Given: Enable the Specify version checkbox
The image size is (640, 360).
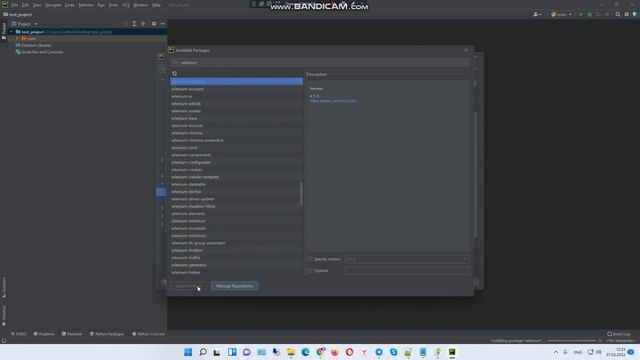Looking at the screenshot, I should [x=310, y=259].
